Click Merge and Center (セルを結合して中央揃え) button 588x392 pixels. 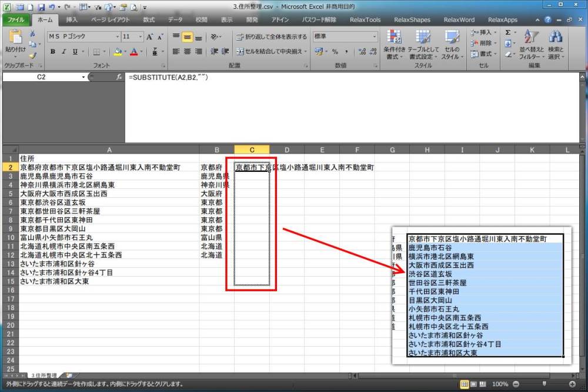[272, 52]
